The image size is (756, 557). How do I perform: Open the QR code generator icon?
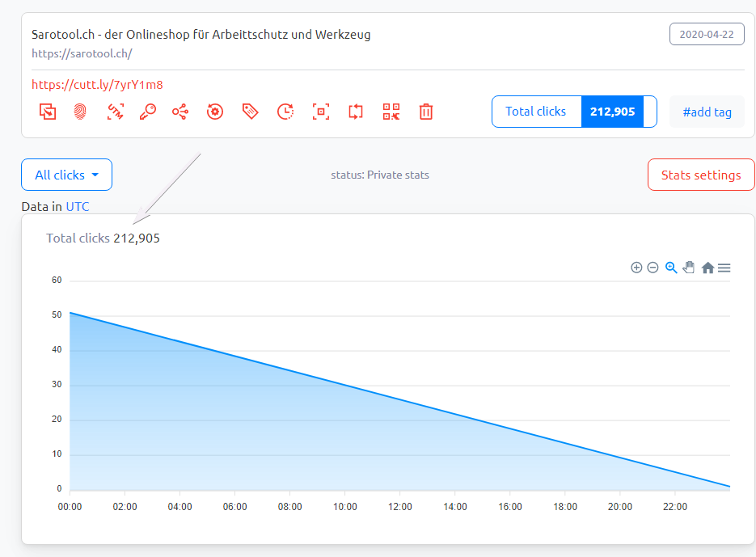[x=391, y=112]
